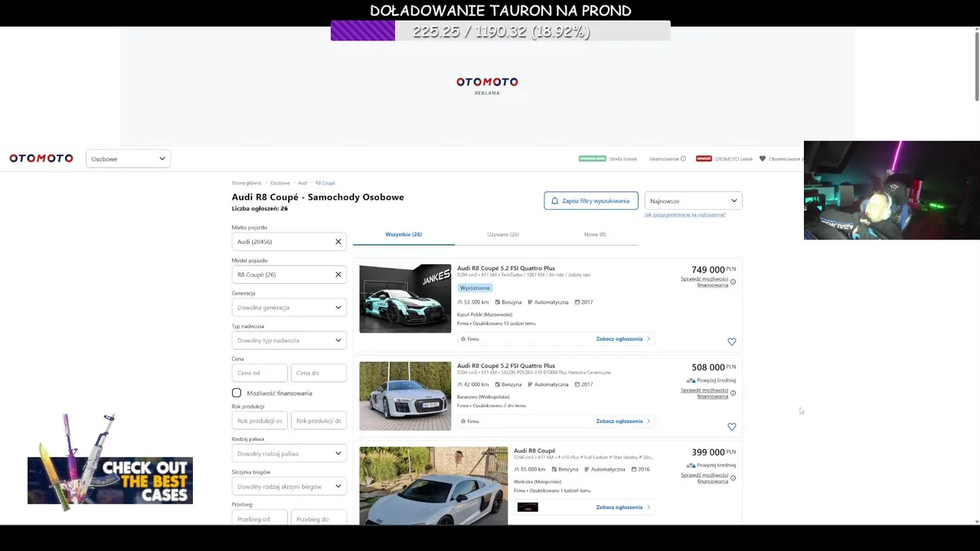Click the dealer logo in 399 000 listing

point(528,507)
